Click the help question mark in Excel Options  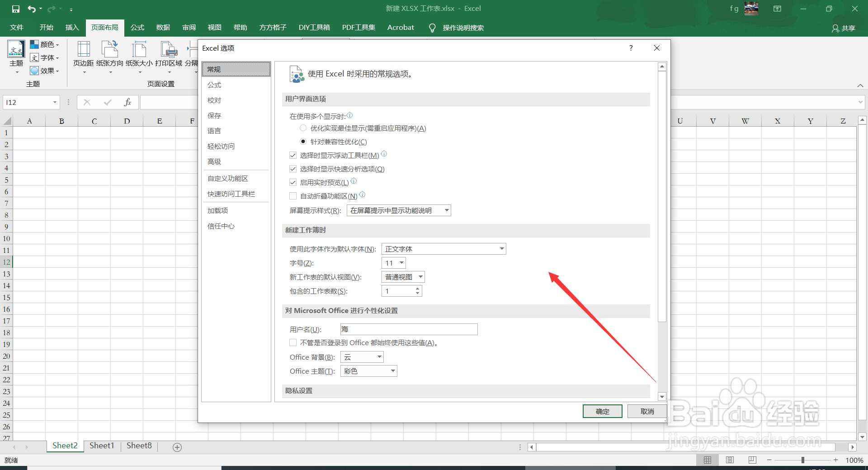(631, 48)
